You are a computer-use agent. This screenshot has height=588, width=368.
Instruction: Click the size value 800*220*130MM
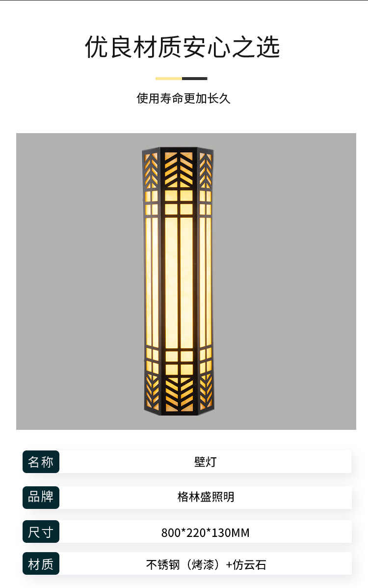point(206,532)
